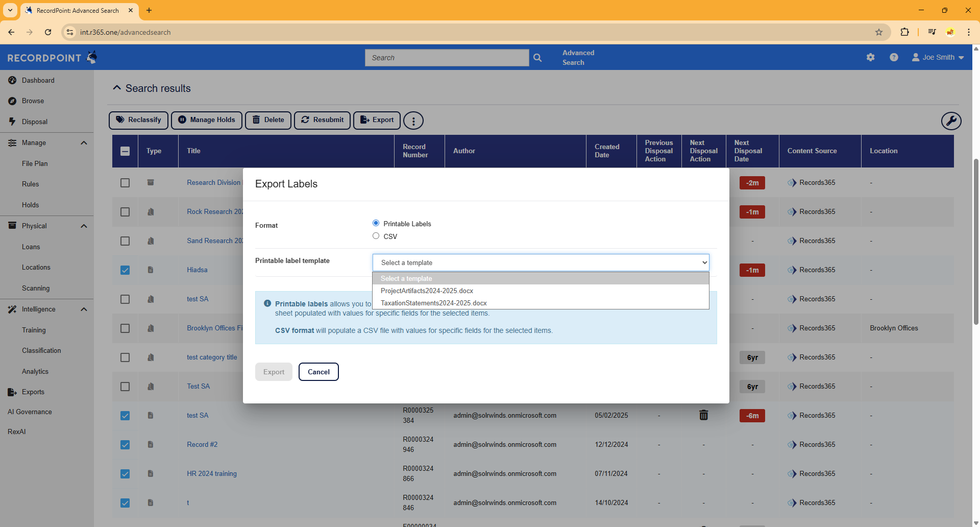
Task: Collapse the Physical sidebar section
Action: point(84,226)
